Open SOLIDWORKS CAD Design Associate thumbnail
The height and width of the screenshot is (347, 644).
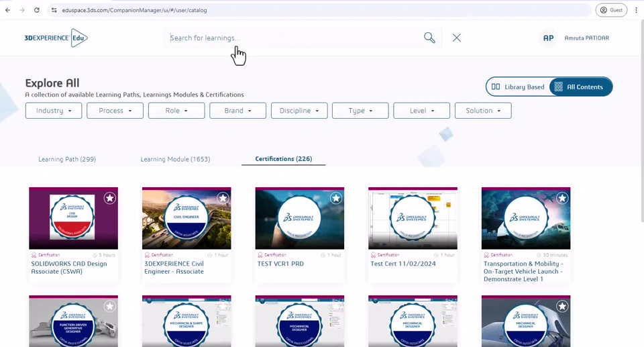pos(74,218)
